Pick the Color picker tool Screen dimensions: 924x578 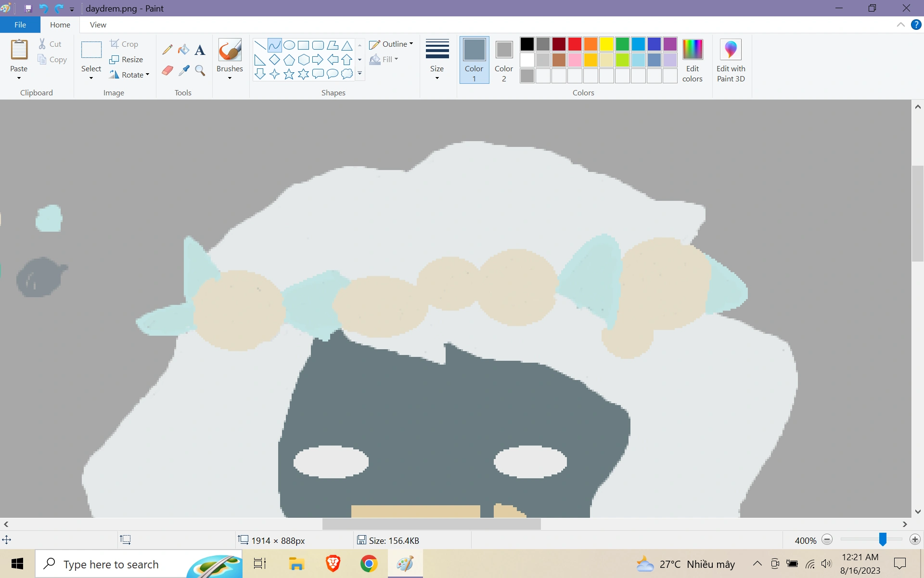pyautogui.click(x=183, y=70)
